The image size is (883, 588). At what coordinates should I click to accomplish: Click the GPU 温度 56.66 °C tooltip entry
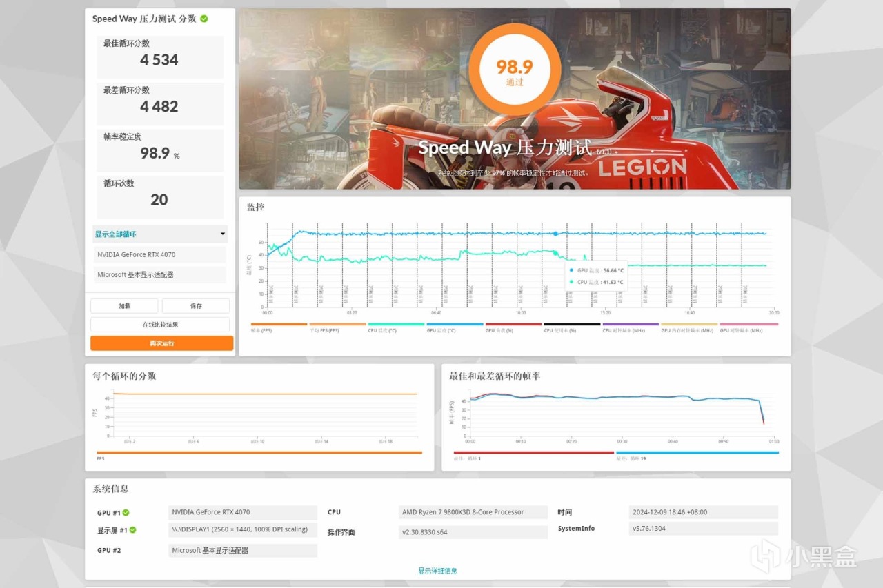(x=597, y=270)
